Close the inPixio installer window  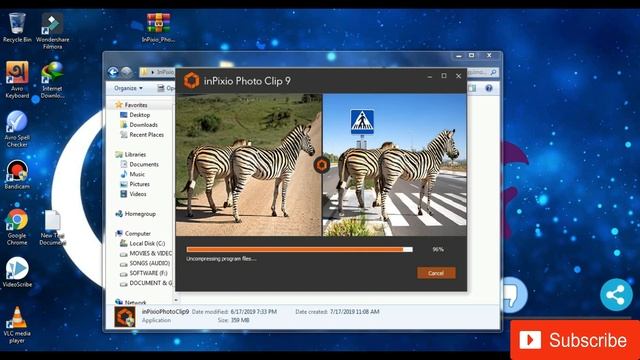[x=458, y=76]
